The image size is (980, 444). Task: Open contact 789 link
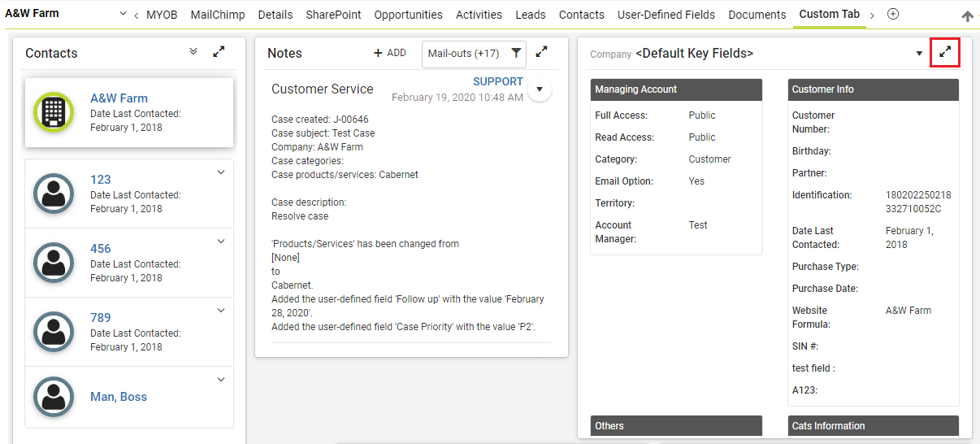pyautogui.click(x=101, y=318)
